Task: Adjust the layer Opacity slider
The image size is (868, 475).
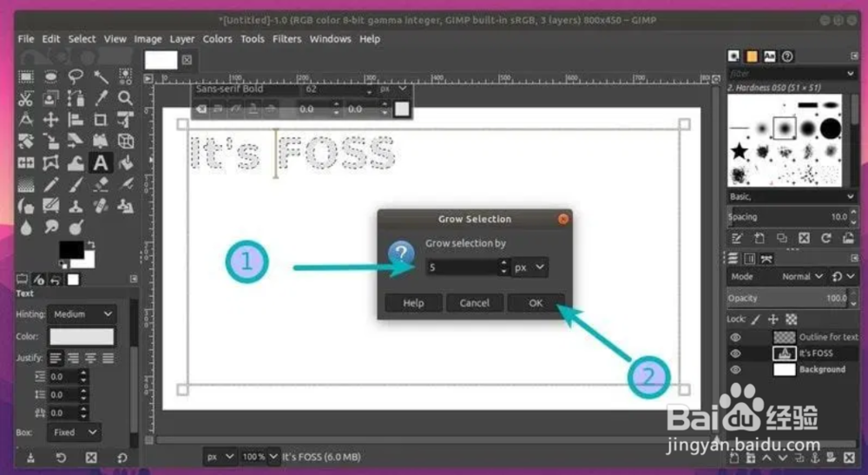Action: click(788, 298)
